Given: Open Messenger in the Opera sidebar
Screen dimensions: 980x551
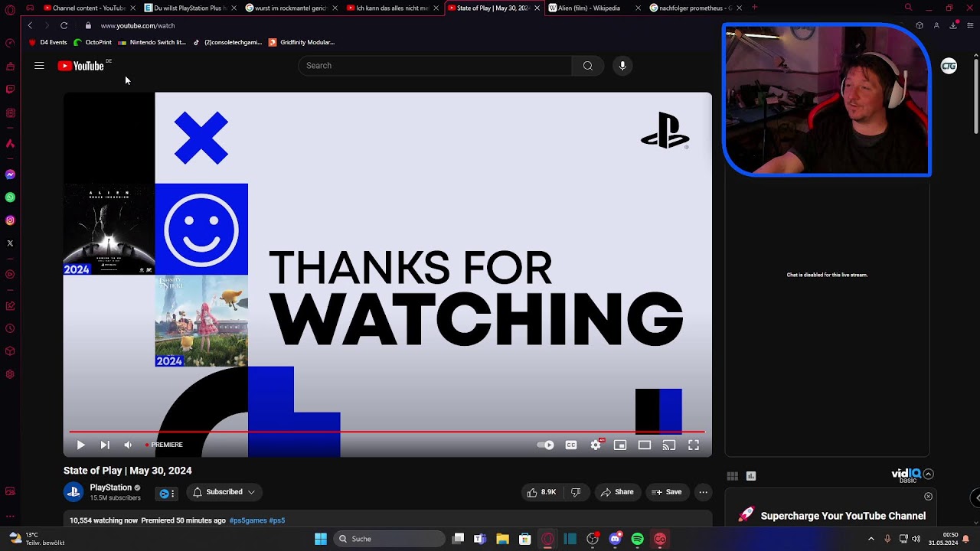Looking at the screenshot, I should 10,174.
